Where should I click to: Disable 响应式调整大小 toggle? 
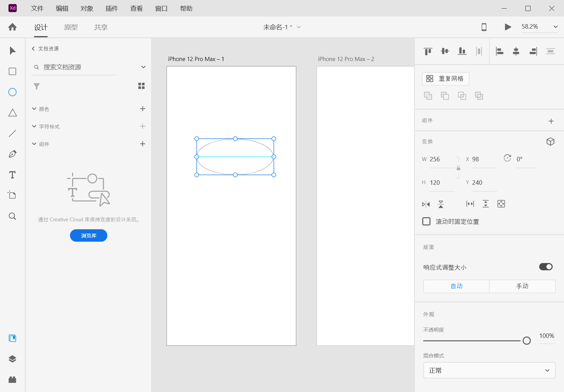click(x=545, y=267)
